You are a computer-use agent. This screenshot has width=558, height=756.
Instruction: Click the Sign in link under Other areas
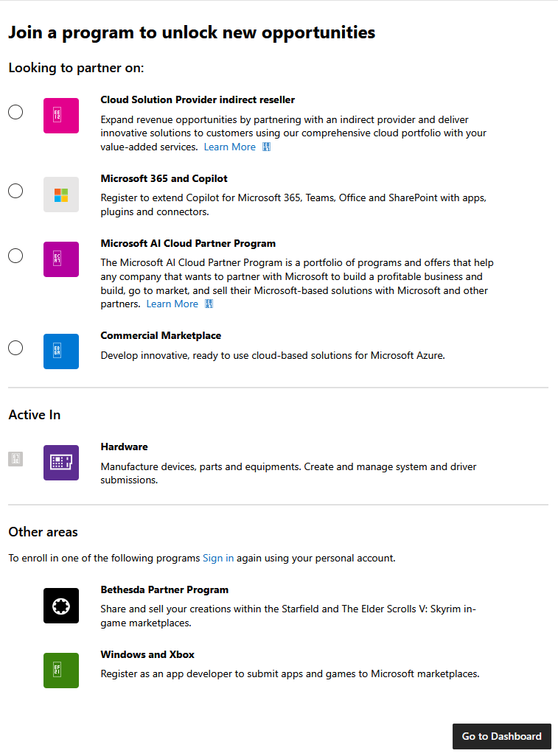218,558
